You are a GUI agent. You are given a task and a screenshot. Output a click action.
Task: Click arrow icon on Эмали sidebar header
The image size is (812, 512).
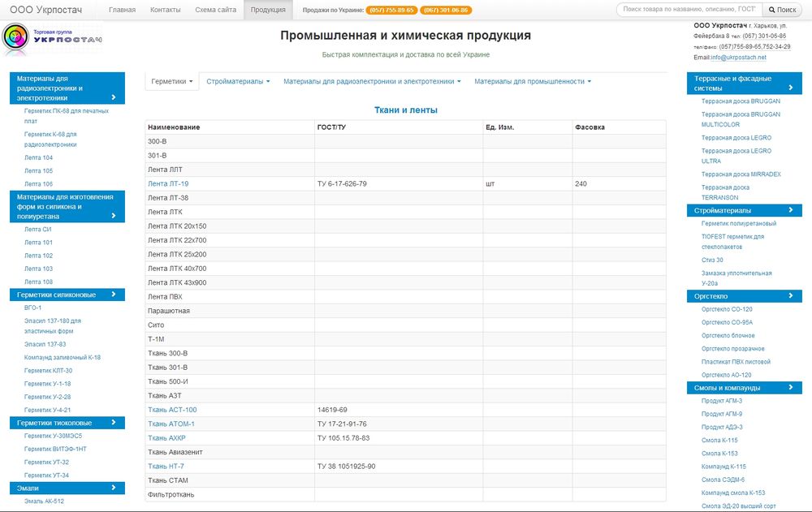[x=114, y=488]
